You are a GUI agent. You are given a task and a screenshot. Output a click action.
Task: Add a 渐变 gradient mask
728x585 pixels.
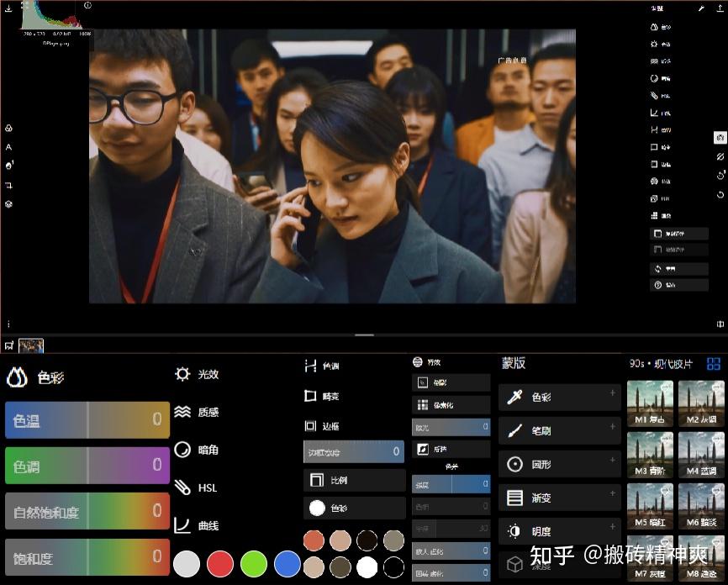(x=560, y=498)
